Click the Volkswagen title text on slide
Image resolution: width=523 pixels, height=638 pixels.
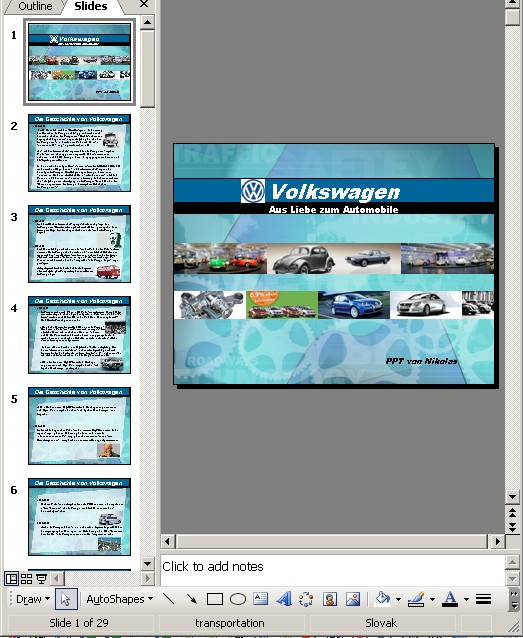coord(335,191)
